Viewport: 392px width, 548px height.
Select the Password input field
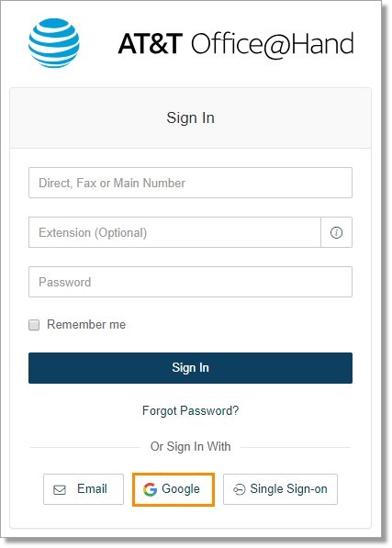pos(190,282)
